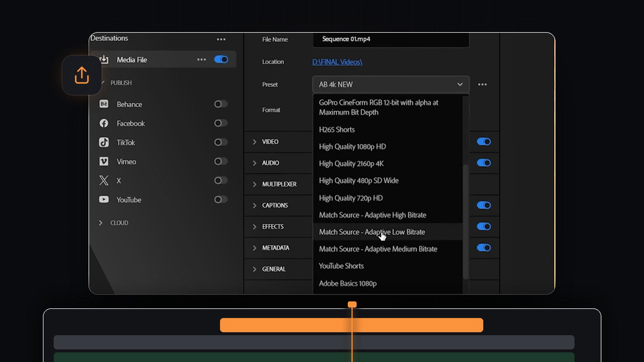Select the H265 Shorts preset

pos(389,129)
